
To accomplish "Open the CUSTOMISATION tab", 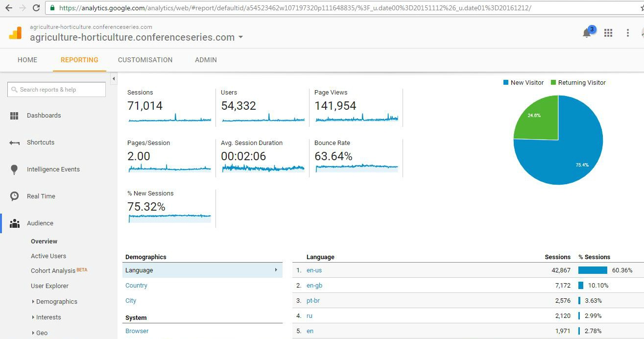I will tap(145, 60).
